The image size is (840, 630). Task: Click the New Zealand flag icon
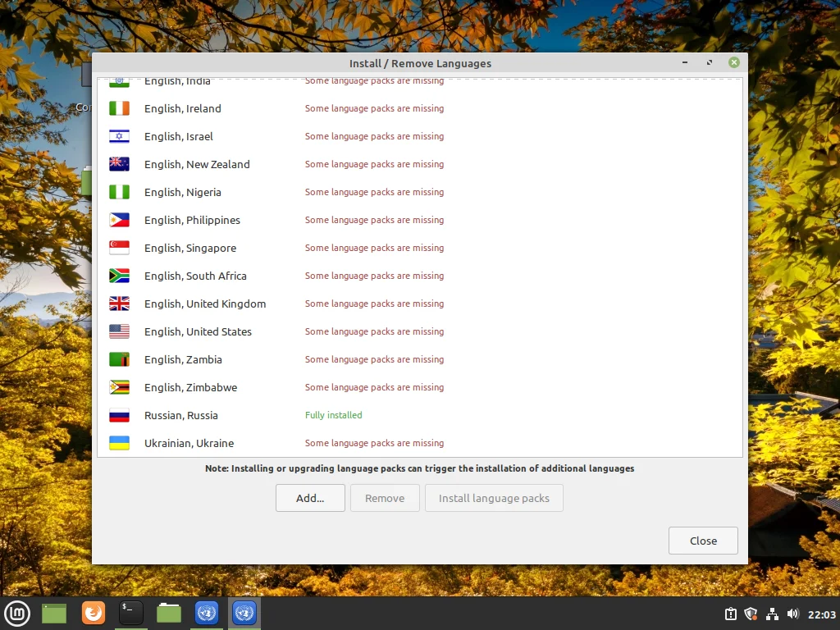(x=119, y=164)
